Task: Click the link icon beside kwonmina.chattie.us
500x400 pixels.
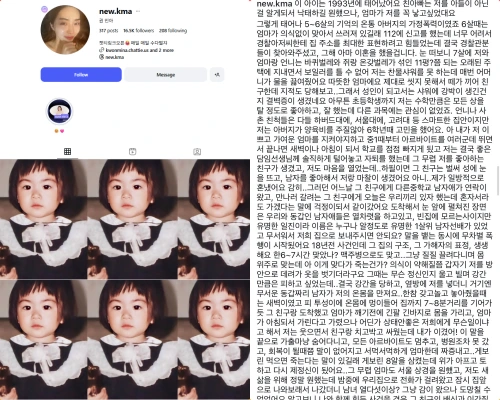Action: coord(102,50)
